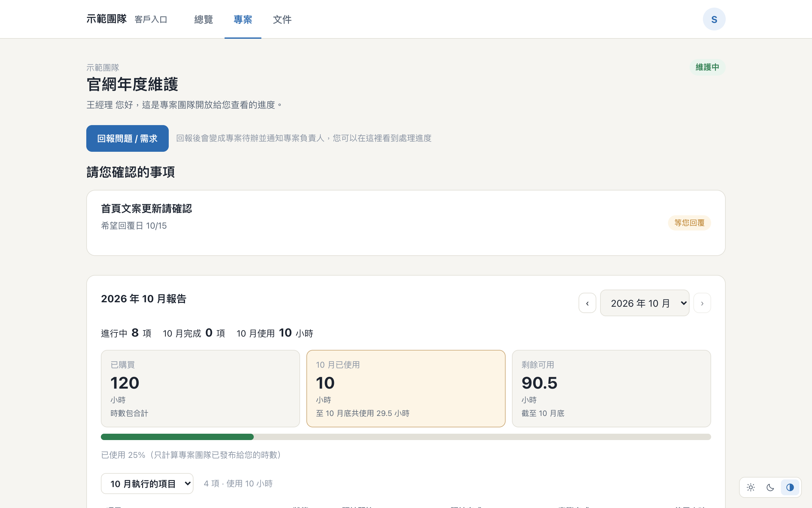Click the 希望回覆日 10/15 text
This screenshot has width=812, height=508.
134,226
